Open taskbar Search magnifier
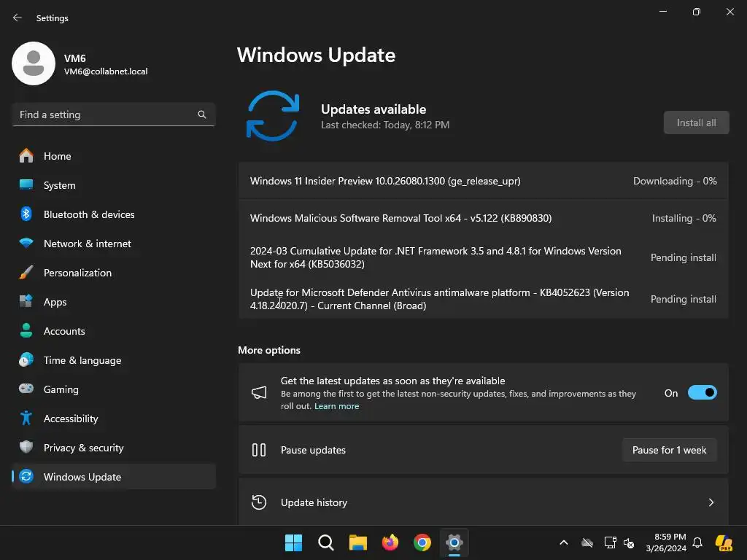 (x=326, y=542)
